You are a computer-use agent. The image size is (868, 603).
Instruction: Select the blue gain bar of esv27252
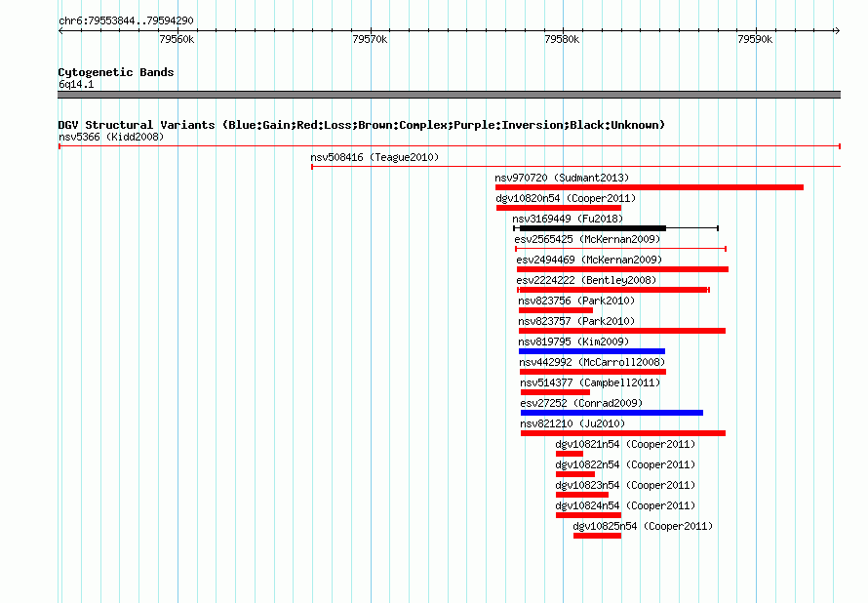coord(612,413)
